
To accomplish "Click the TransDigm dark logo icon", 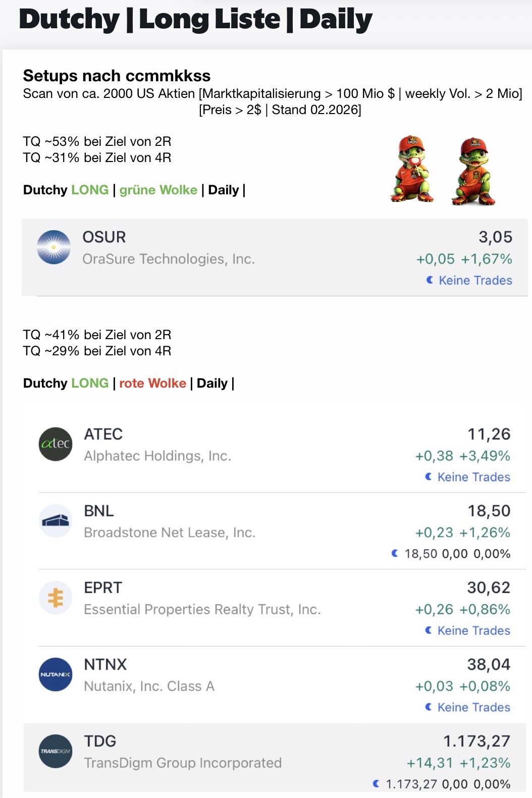I will 56,751.
